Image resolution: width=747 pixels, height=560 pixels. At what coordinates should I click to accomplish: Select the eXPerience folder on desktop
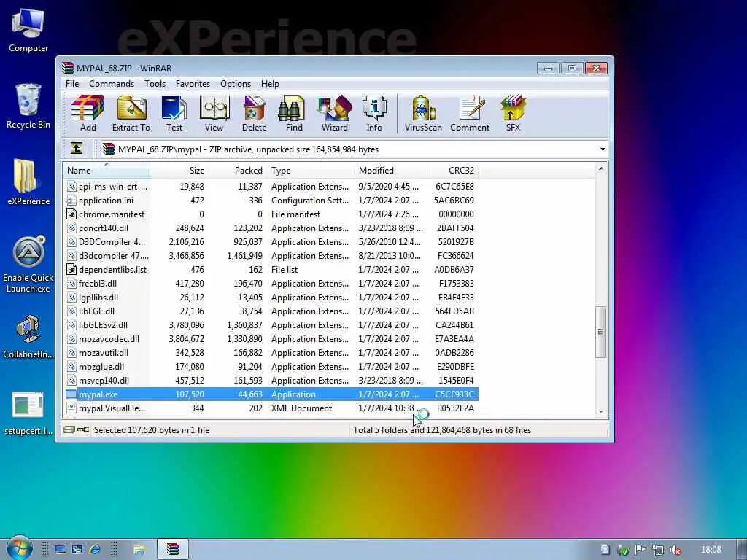(28, 182)
